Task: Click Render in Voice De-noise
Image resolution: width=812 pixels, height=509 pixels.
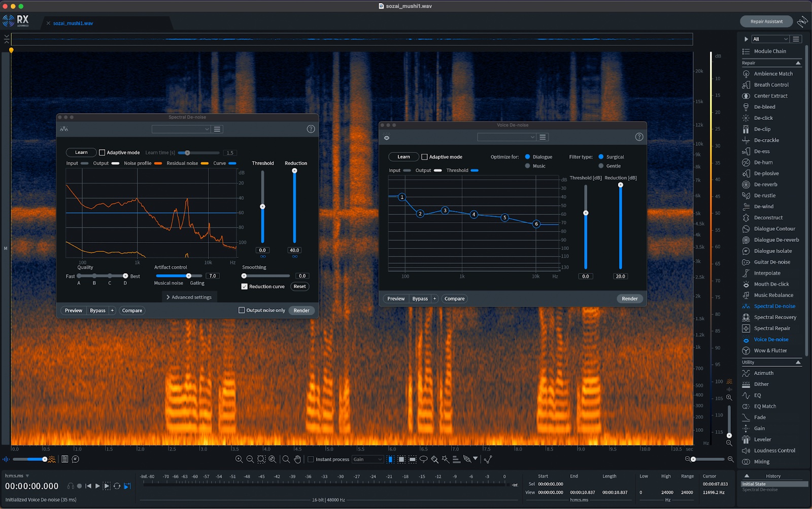Action: (630, 299)
